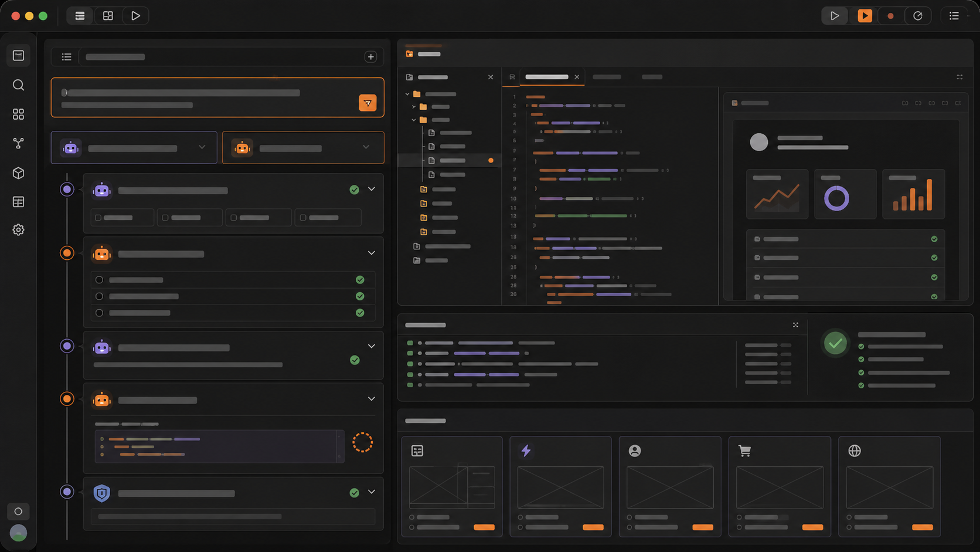Switch to the second editor tab
The width and height of the screenshot is (980, 552).
[607, 77]
